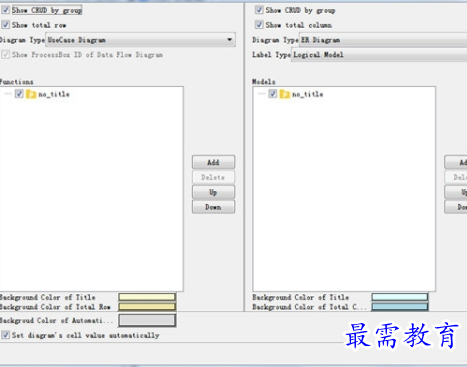Click Add button beside Models list

(456, 162)
